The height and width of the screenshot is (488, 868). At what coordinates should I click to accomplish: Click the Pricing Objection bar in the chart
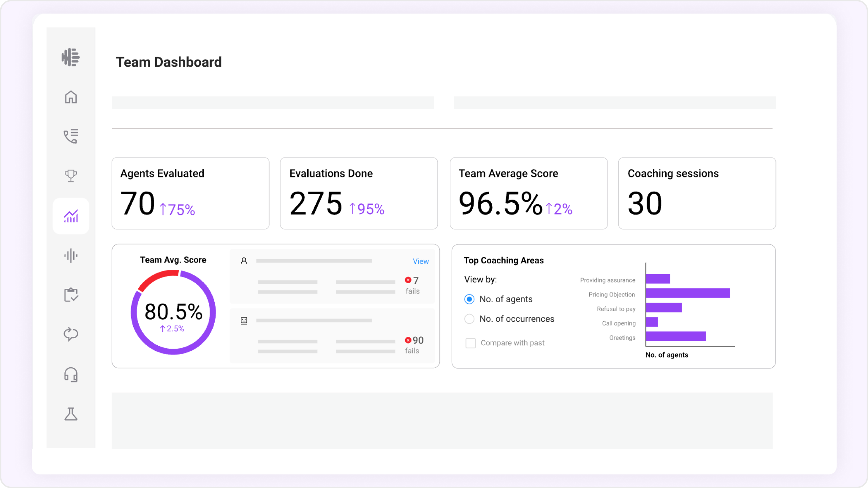(x=688, y=293)
